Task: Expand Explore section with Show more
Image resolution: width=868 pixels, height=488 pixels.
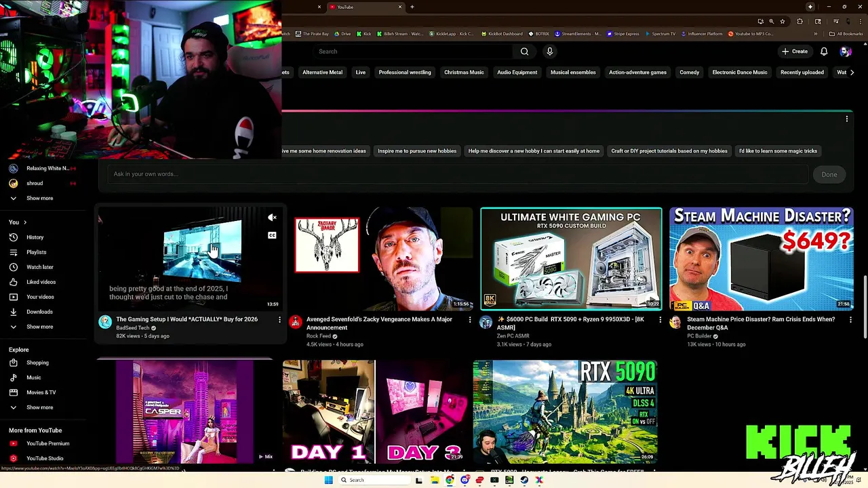Action: click(41, 407)
